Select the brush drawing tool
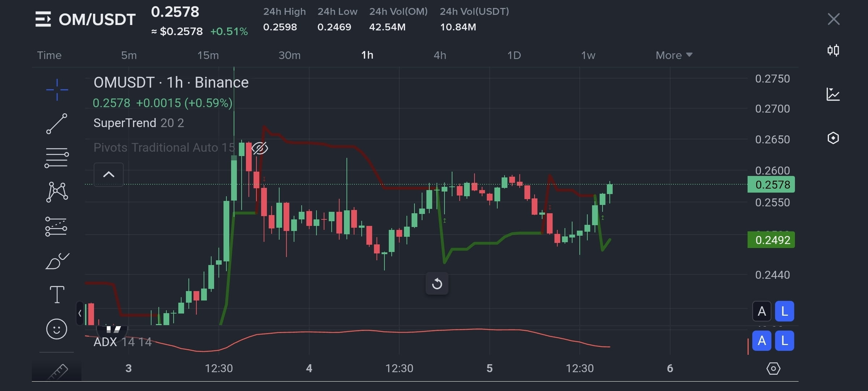Screen dimensions: 868x391 click(x=57, y=261)
